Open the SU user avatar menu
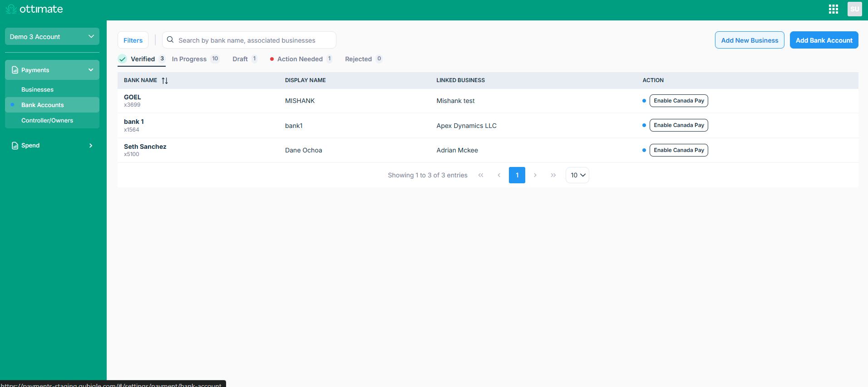Screen dimensions: 868x387 pos(854,9)
